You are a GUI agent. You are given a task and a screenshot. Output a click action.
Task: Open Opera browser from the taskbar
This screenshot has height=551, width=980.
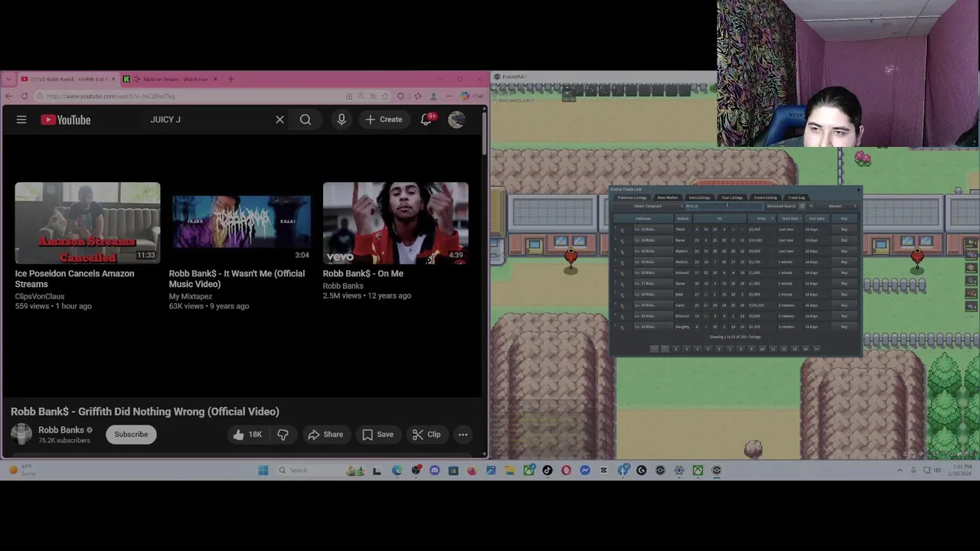[x=566, y=470]
